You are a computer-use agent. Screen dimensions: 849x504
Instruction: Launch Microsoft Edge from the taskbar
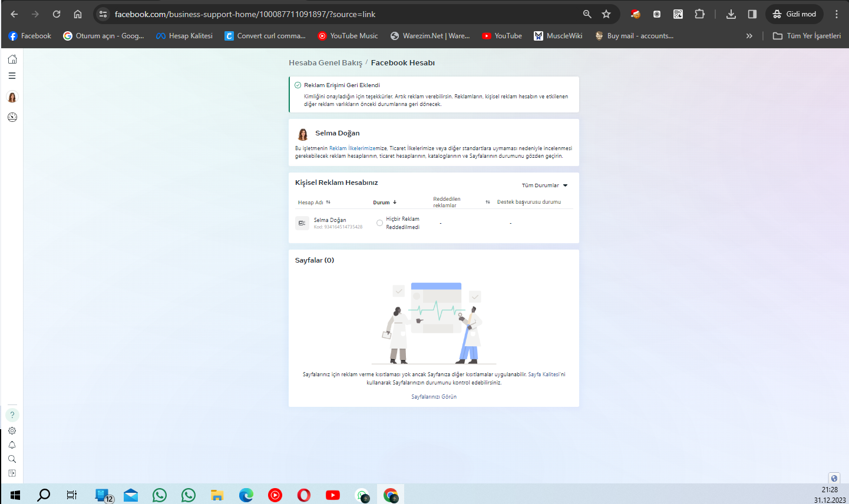click(x=246, y=495)
